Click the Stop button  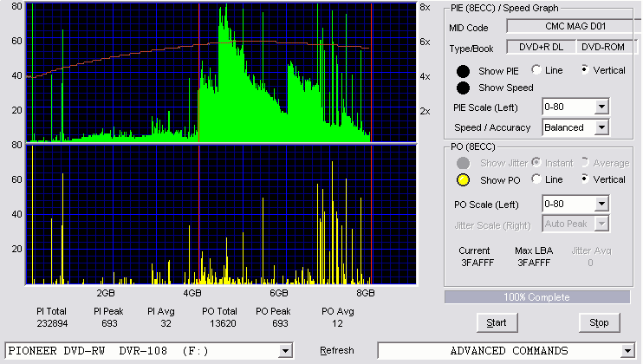[599, 323]
